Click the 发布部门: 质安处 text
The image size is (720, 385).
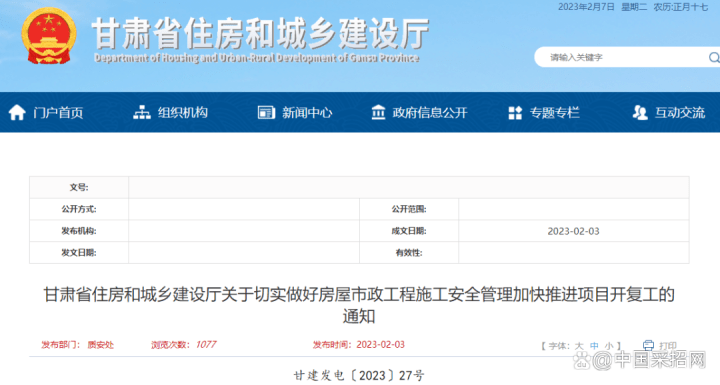[77, 345]
